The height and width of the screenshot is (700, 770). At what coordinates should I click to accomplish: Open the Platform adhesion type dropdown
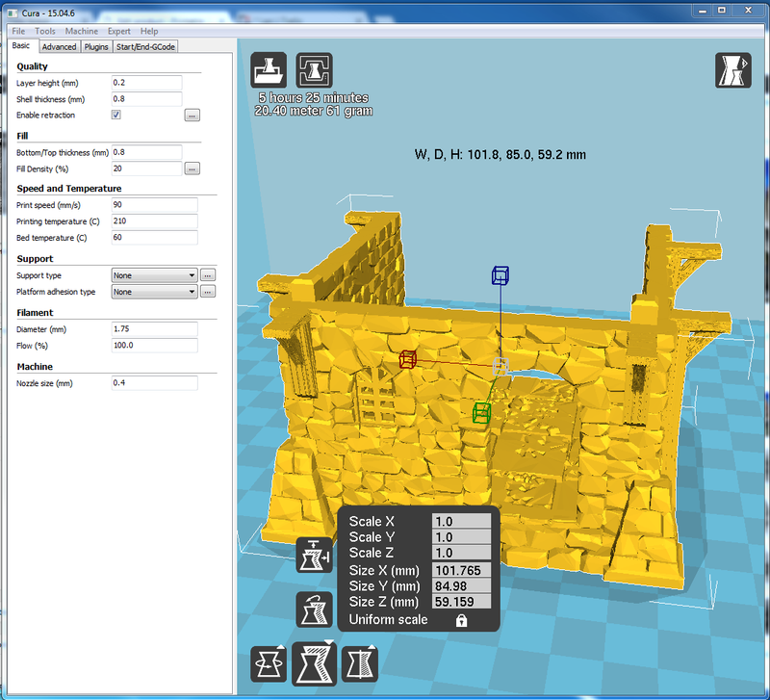[x=154, y=292]
